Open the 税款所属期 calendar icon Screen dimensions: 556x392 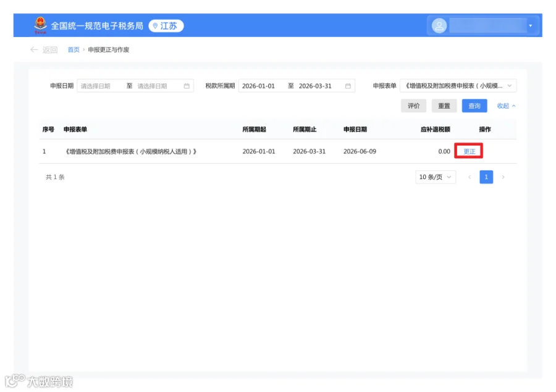pyautogui.click(x=348, y=86)
